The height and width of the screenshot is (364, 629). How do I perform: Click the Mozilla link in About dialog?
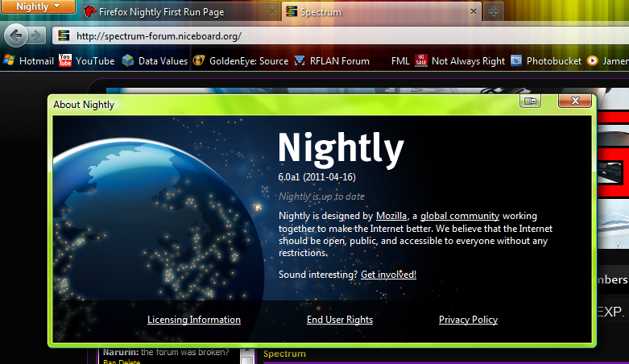click(x=391, y=216)
